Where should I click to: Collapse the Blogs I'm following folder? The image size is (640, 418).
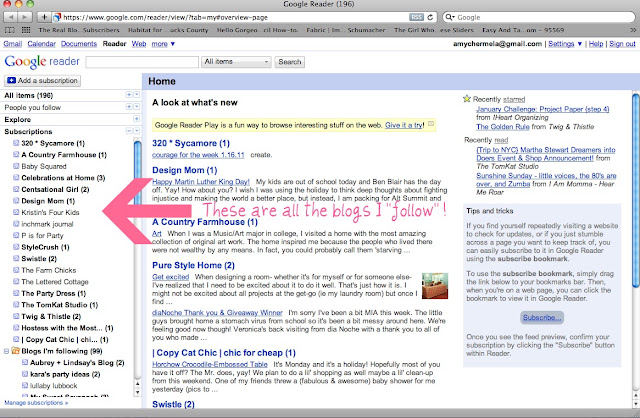[7, 351]
